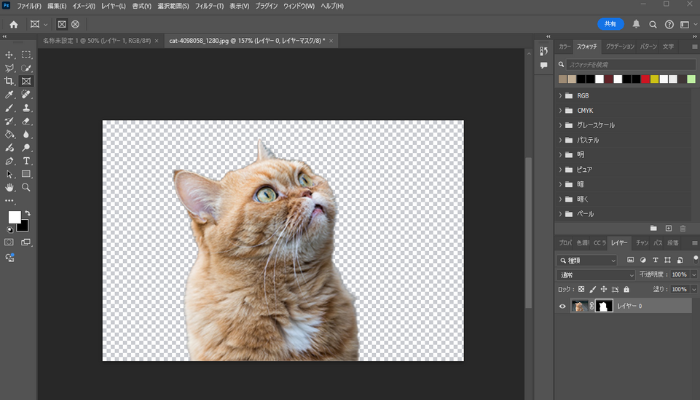Image resolution: width=700 pixels, height=400 pixels.
Task: Expand the ピュア swatch folder
Action: 560,170
